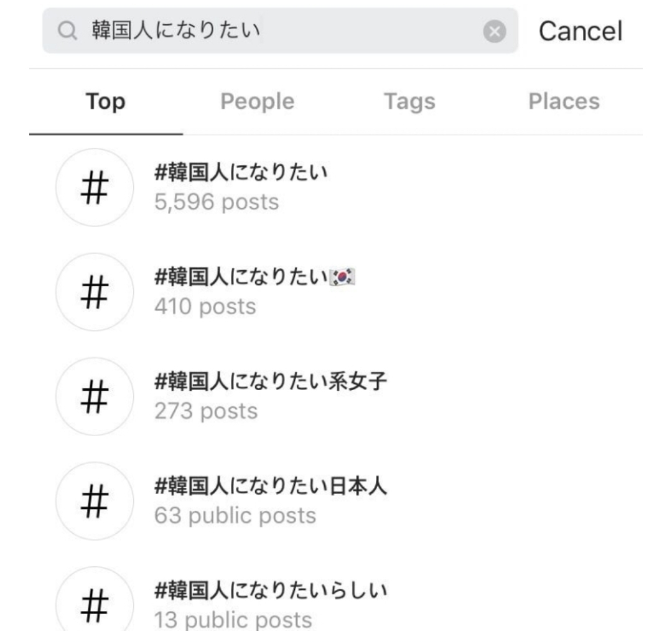Screen dimensions: 672x644
Task: Select the "63 public posts" count text
Action: click(x=235, y=516)
